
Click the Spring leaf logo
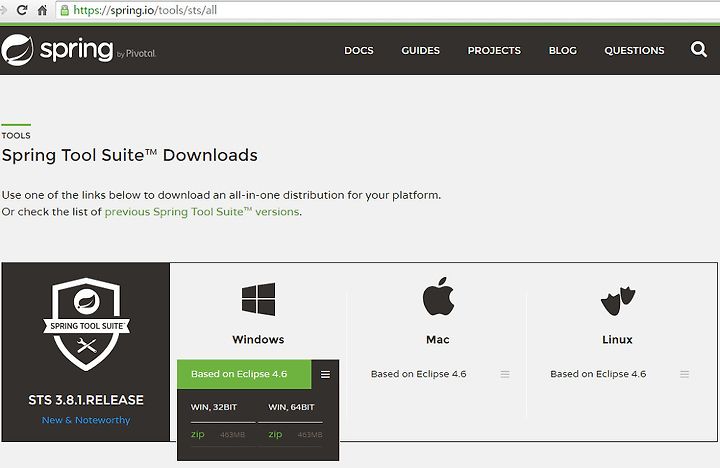pyautogui.click(x=17, y=50)
